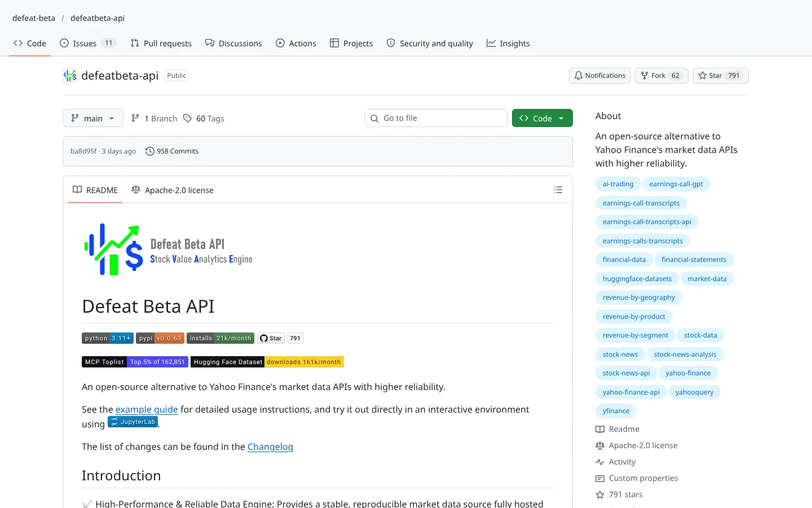Select the Apache-2.0 license tab
Viewport: 812px width, 508px height.
(173, 190)
